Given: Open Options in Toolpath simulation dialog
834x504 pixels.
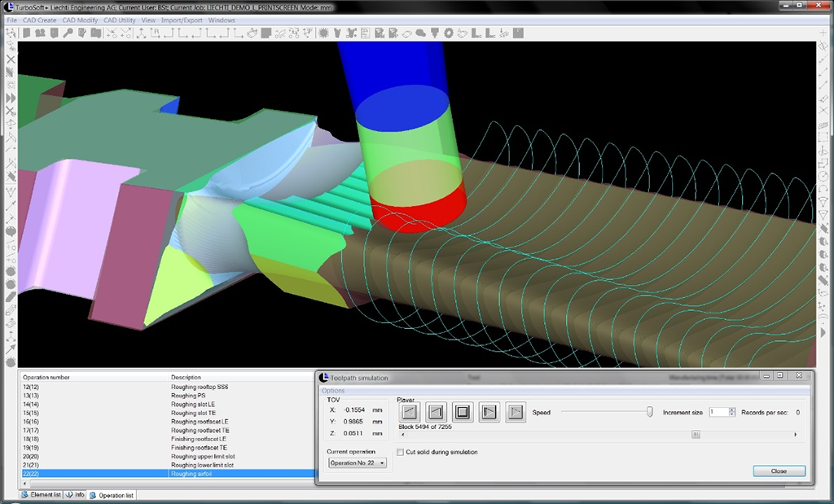Looking at the screenshot, I should tap(333, 391).
